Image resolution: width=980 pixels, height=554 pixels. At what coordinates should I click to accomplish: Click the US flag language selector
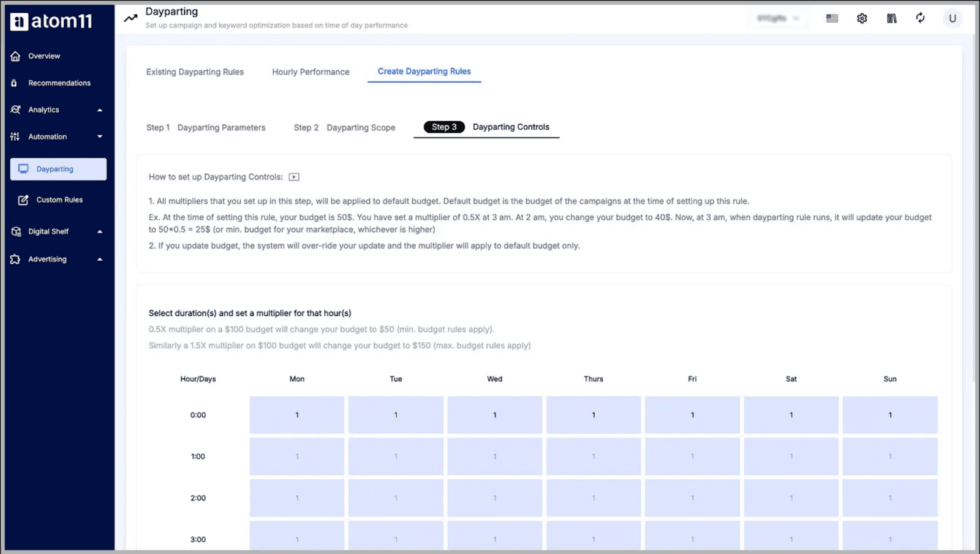click(x=831, y=18)
